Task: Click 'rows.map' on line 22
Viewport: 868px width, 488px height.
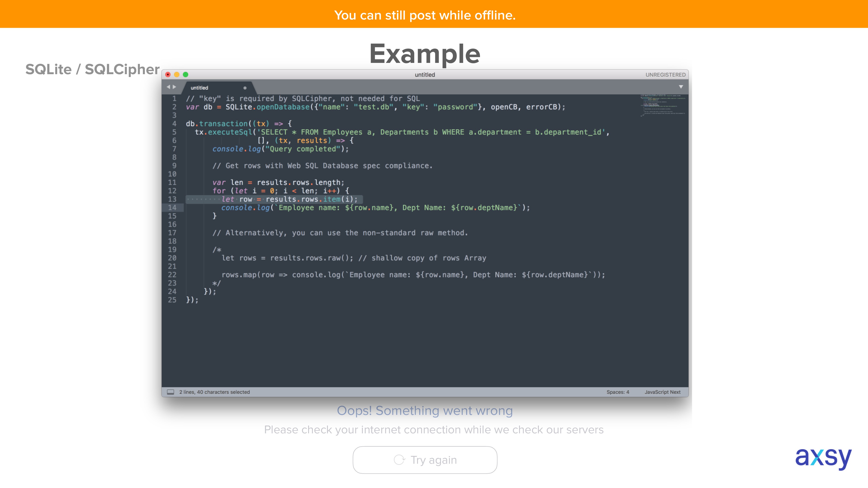Action: [x=239, y=275]
